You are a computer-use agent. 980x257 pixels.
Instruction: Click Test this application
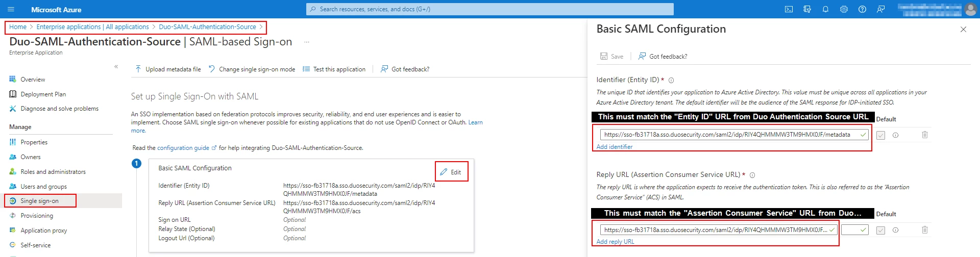[334, 69]
